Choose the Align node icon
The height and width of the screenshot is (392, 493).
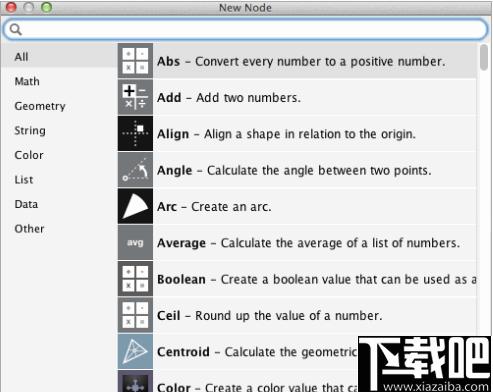[x=135, y=133]
